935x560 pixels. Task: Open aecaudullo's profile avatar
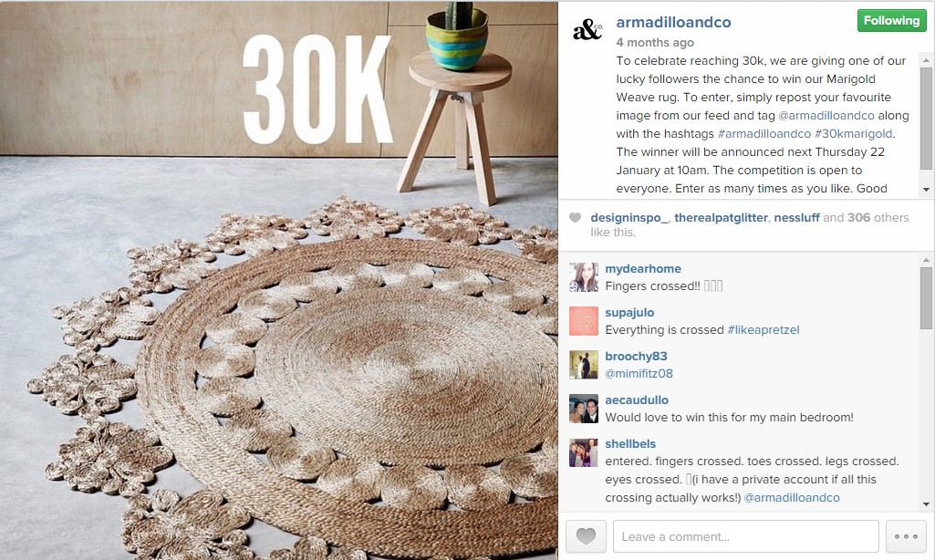tap(583, 409)
